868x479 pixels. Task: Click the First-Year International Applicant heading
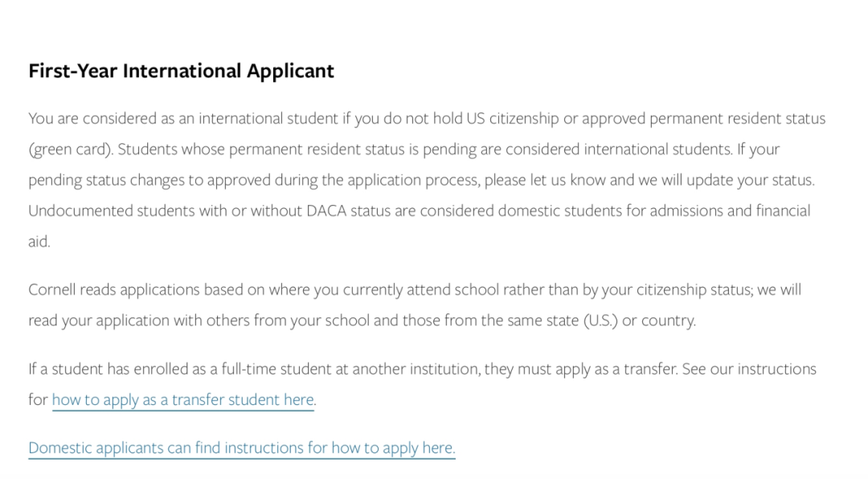coord(181,71)
